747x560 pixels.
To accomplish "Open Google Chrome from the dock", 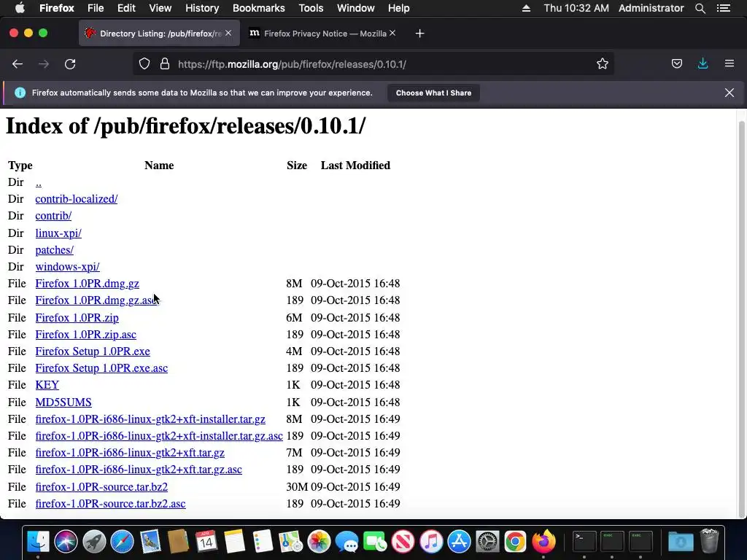I will pos(516,542).
